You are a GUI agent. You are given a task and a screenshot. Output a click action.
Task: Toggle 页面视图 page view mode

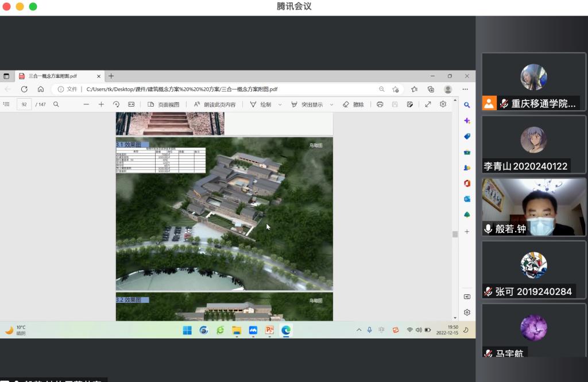coord(164,104)
